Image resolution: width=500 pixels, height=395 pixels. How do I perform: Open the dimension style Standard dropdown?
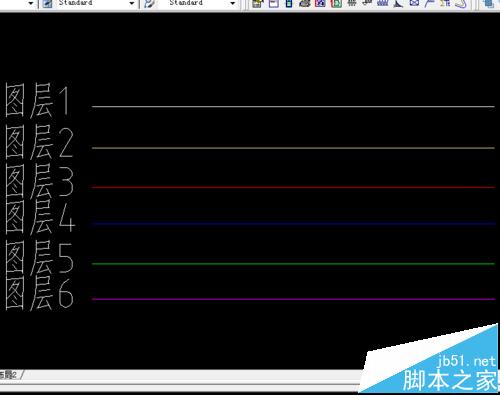pyautogui.click(x=232, y=3)
